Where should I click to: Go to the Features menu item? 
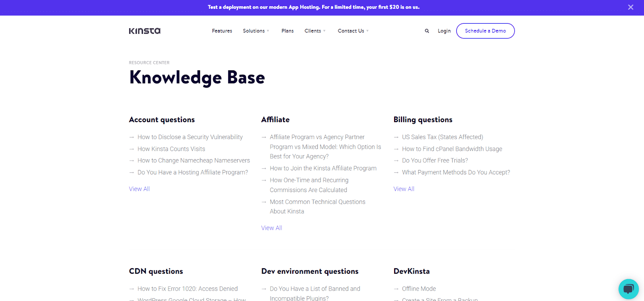pos(222,31)
